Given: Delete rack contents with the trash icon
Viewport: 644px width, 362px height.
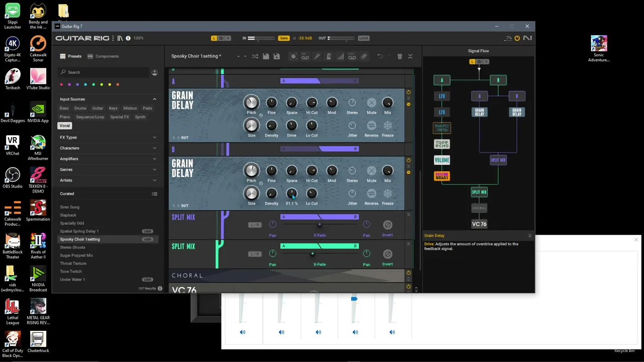Looking at the screenshot, I should click(399, 56).
